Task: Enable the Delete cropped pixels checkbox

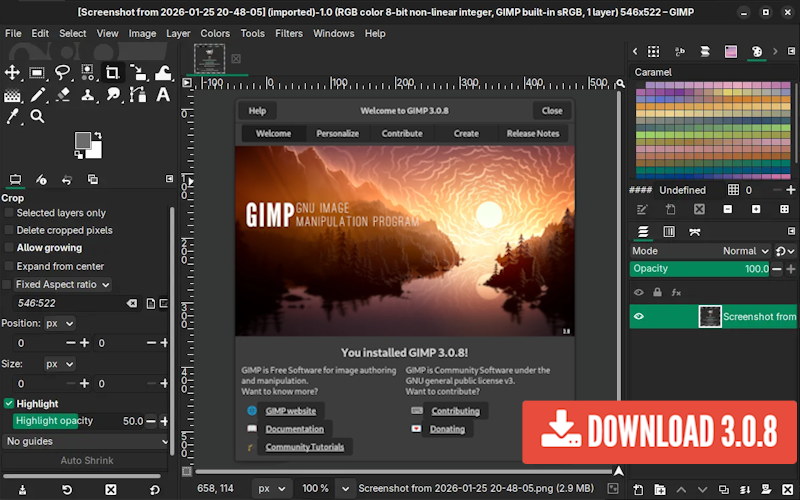Action: point(10,230)
